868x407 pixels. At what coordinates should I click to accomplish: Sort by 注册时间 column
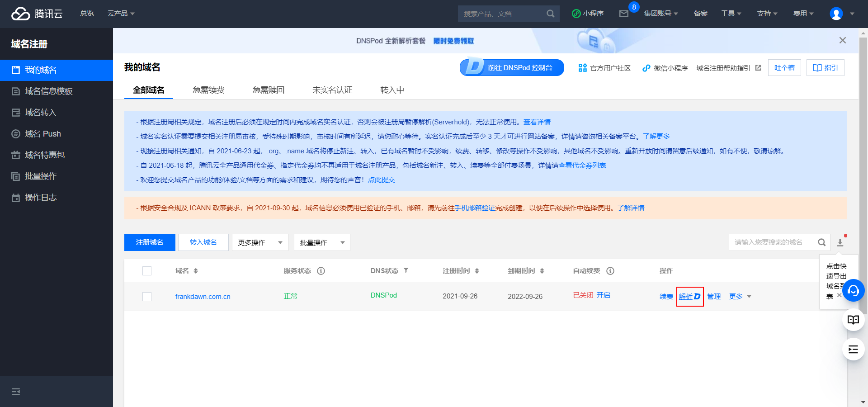coord(477,271)
